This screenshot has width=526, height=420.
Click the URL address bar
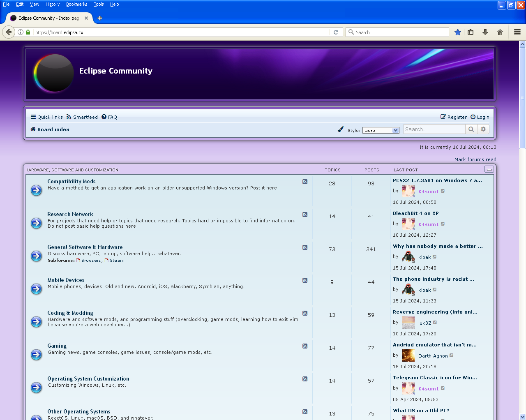click(181, 32)
